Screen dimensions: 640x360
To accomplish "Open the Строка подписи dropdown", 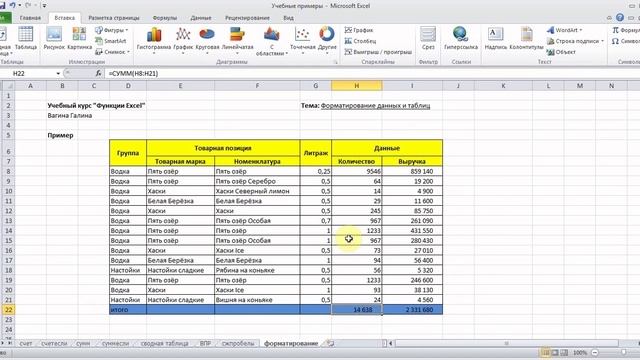I will (x=576, y=41).
